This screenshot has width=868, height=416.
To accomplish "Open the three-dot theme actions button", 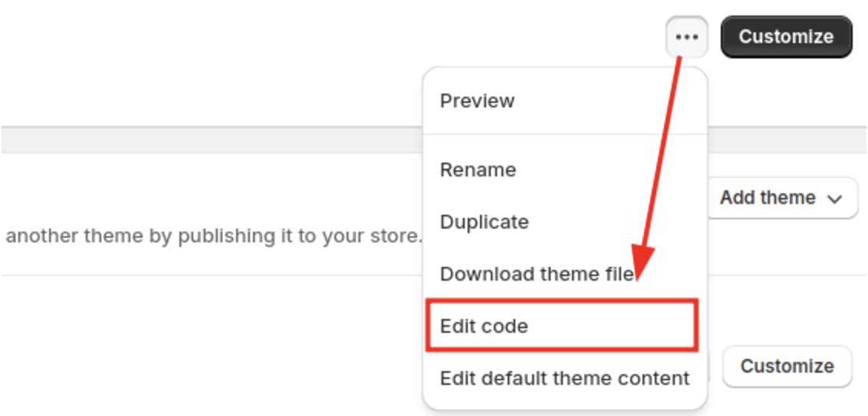I will pyautogui.click(x=686, y=37).
